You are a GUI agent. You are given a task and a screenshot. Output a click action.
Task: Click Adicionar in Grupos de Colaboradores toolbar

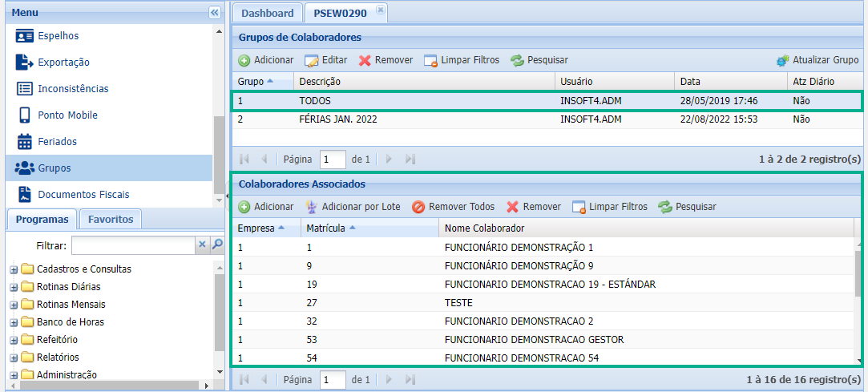(x=266, y=60)
